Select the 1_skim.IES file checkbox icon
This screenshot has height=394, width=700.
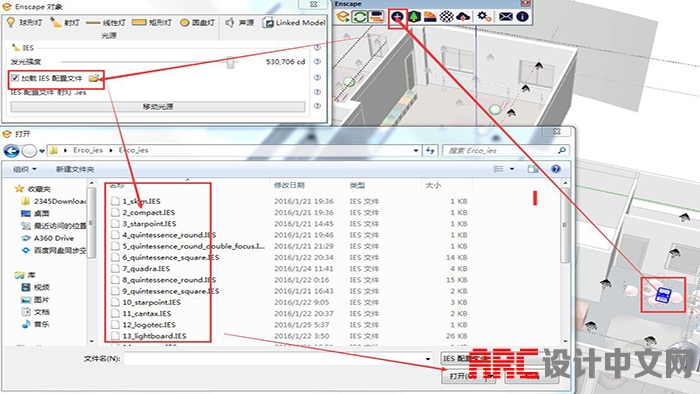(x=115, y=201)
